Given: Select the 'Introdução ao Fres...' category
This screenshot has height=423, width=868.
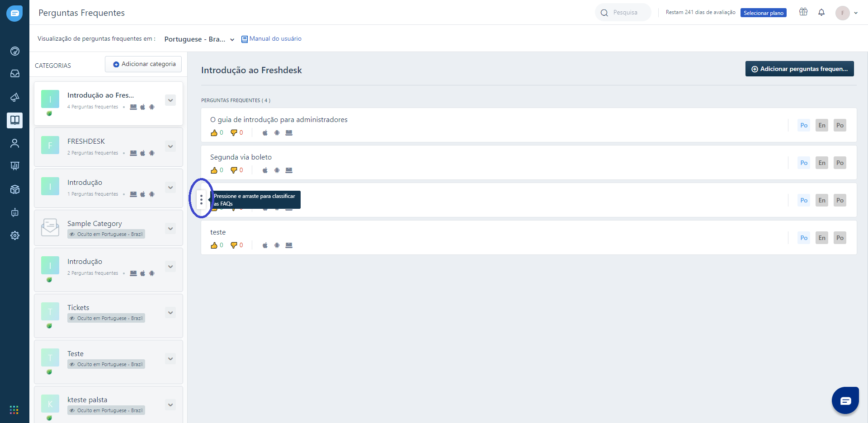Looking at the screenshot, I should click(108, 103).
